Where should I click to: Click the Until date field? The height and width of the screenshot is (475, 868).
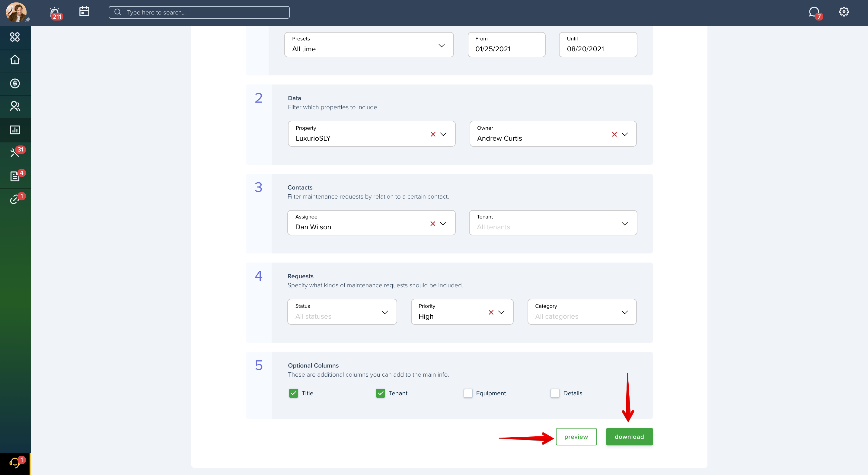598,45
